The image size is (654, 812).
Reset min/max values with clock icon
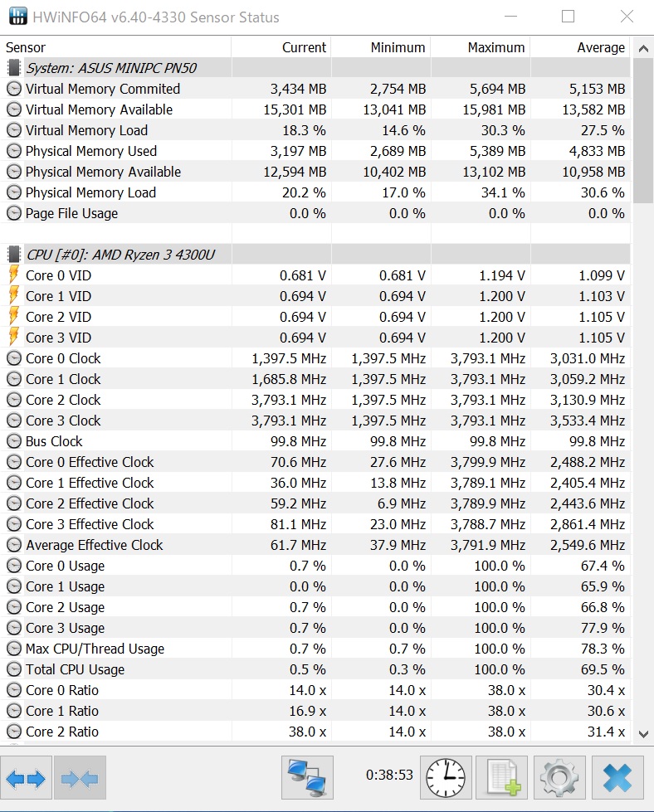pos(446,778)
